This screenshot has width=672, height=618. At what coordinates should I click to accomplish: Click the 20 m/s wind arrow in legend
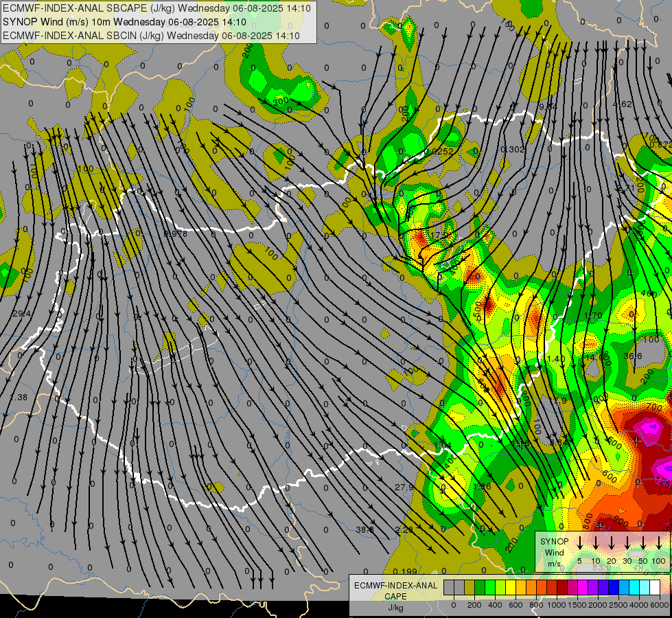611,543
